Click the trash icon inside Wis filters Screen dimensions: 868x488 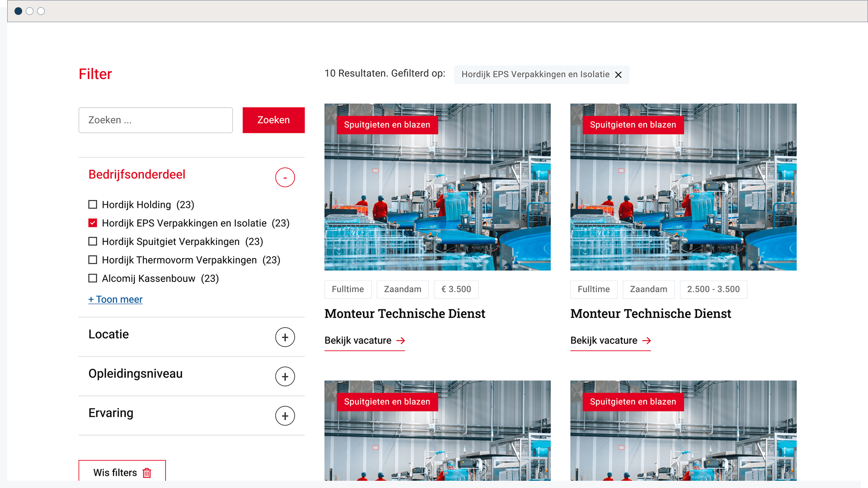[146, 473]
